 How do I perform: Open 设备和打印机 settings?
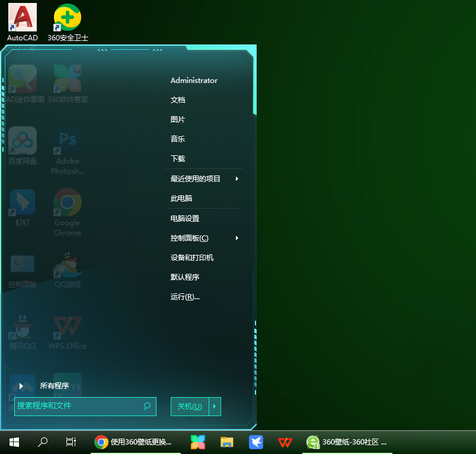click(x=193, y=257)
